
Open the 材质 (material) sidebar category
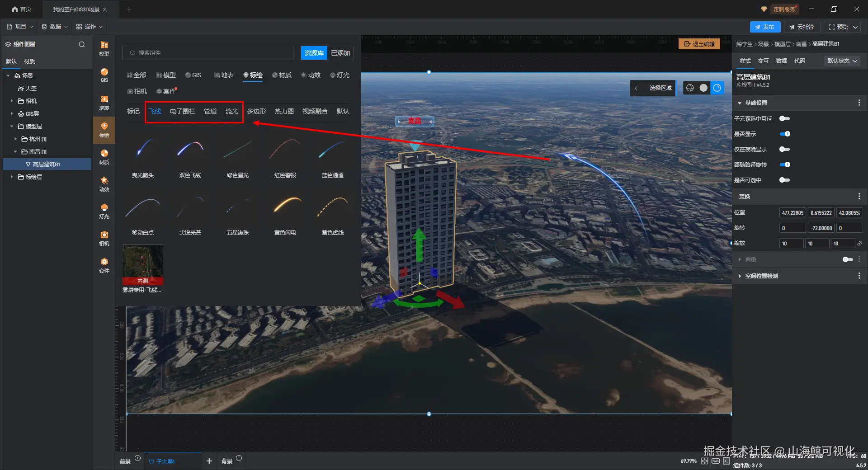point(104,157)
